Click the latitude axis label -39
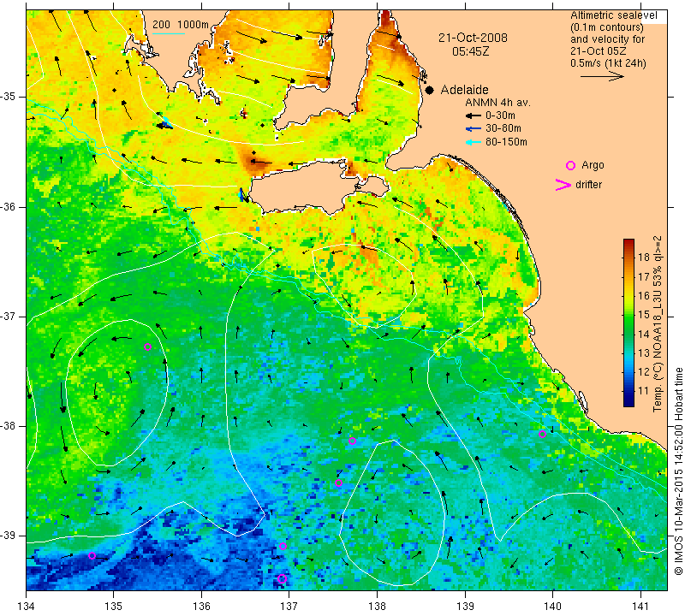The height and width of the screenshot is (616, 685). coord(9,536)
